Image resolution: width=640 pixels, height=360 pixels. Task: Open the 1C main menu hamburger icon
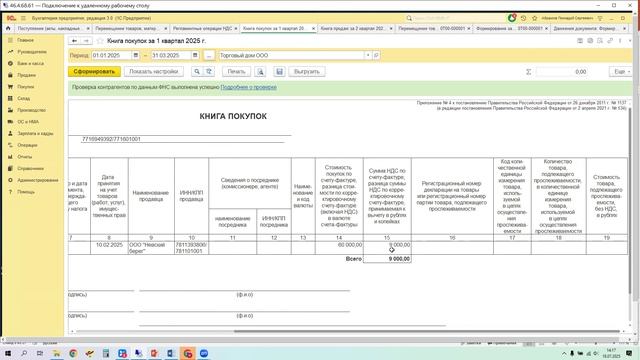pyautogui.click(x=23, y=18)
